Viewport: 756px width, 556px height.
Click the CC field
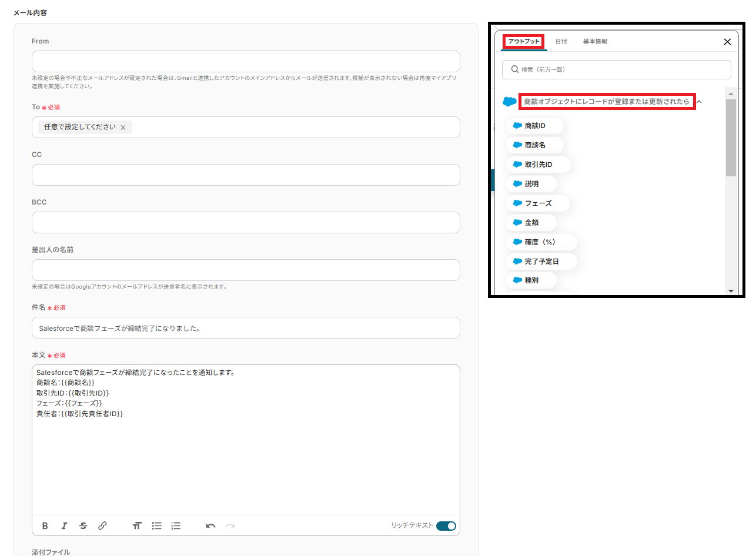tap(246, 175)
